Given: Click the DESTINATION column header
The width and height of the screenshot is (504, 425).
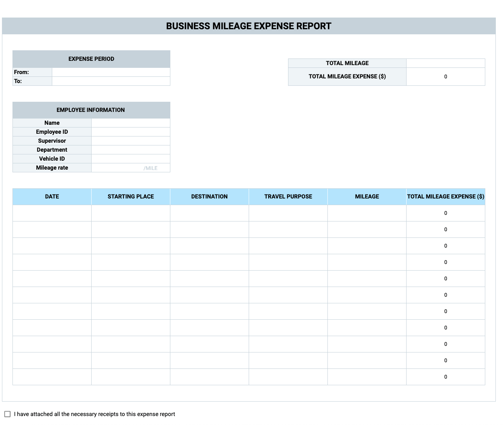Looking at the screenshot, I should [209, 196].
